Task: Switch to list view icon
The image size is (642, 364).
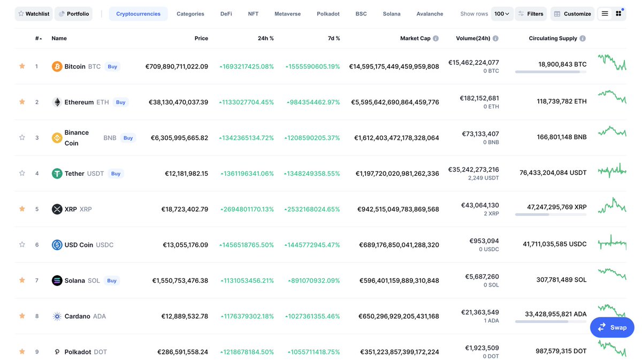Action: [605, 14]
